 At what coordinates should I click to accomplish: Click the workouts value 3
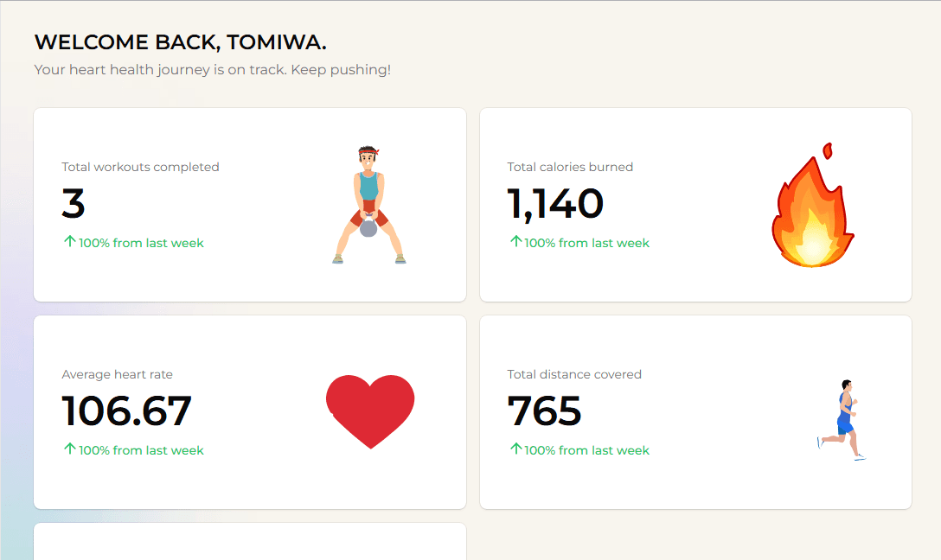tap(74, 204)
